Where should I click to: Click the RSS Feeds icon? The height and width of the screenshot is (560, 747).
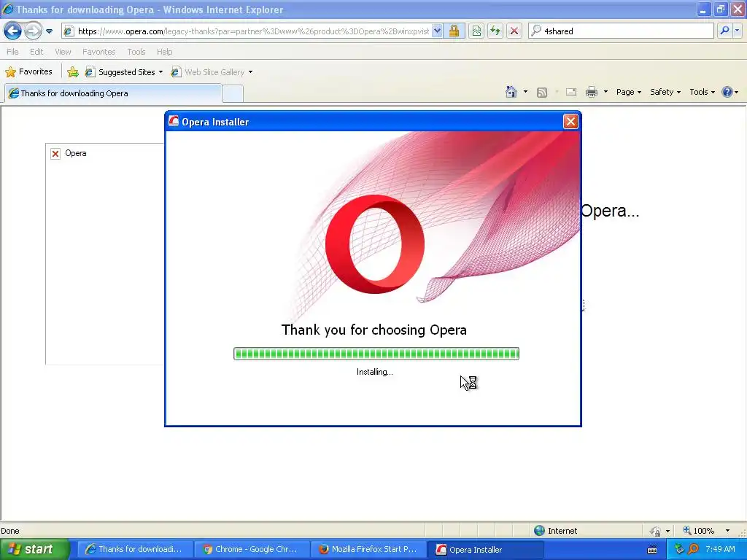tap(542, 93)
